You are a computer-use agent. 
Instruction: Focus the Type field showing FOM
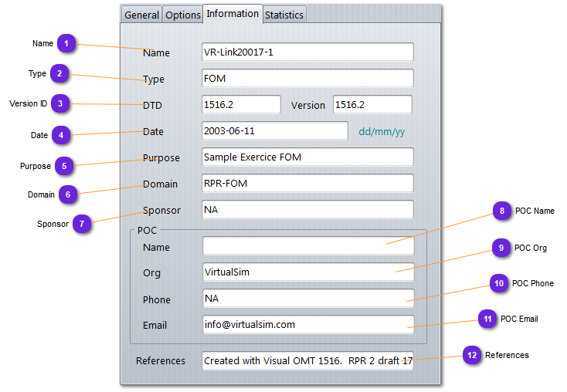(x=307, y=79)
